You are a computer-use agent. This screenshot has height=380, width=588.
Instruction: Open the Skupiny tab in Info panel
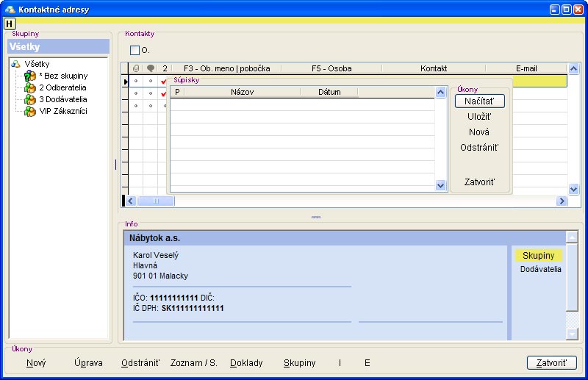click(x=538, y=255)
